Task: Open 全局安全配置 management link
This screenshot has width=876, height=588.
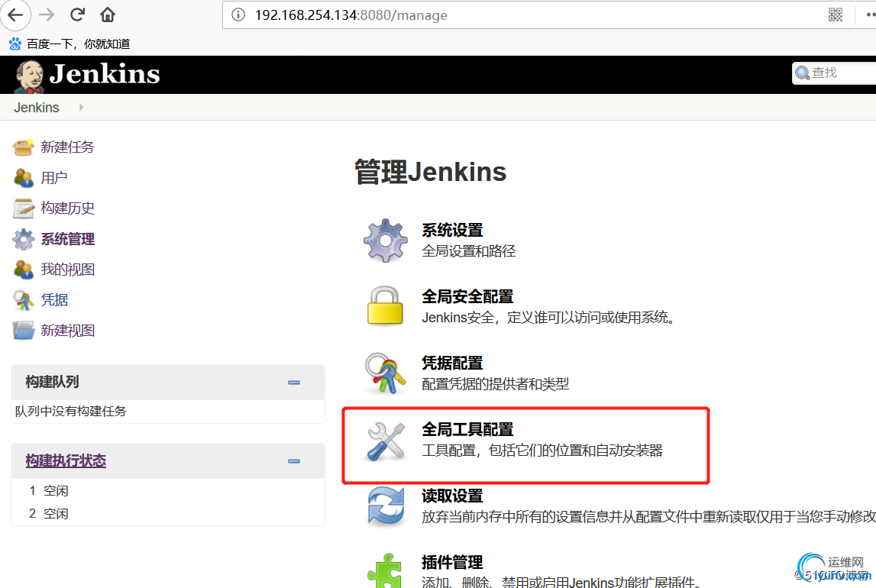Action: [x=467, y=296]
